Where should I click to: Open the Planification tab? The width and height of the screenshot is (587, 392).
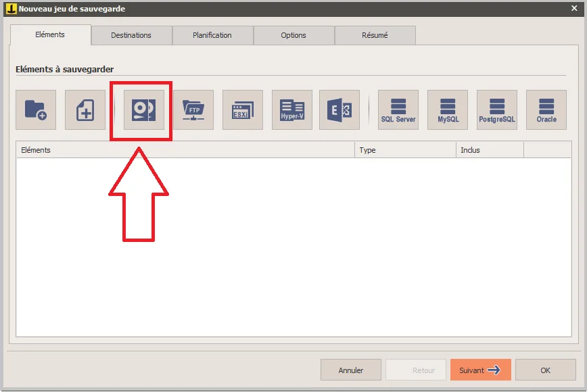[212, 35]
